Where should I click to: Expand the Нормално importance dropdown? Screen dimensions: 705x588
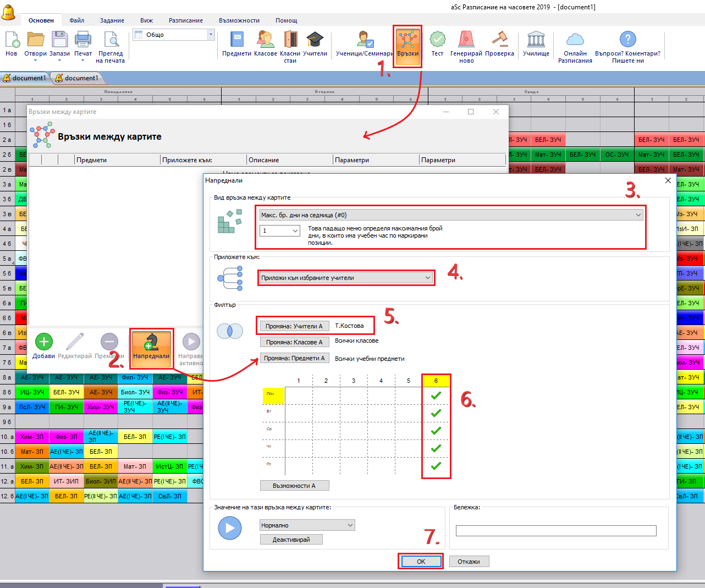click(350, 525)
